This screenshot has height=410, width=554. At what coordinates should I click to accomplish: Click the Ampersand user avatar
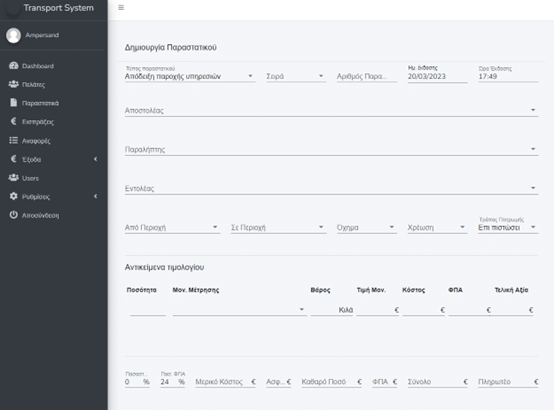coord(13,35)
